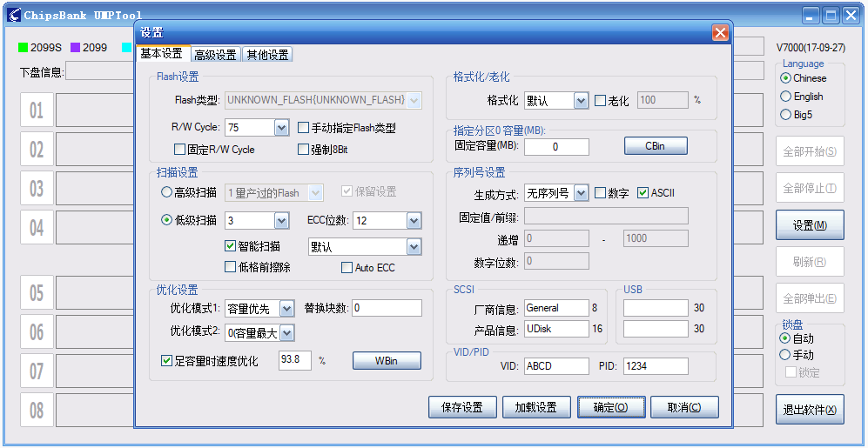Screen dimensions: 868x448
Task: Click the 加载设置 button
Action: click(x=535, y=408)
